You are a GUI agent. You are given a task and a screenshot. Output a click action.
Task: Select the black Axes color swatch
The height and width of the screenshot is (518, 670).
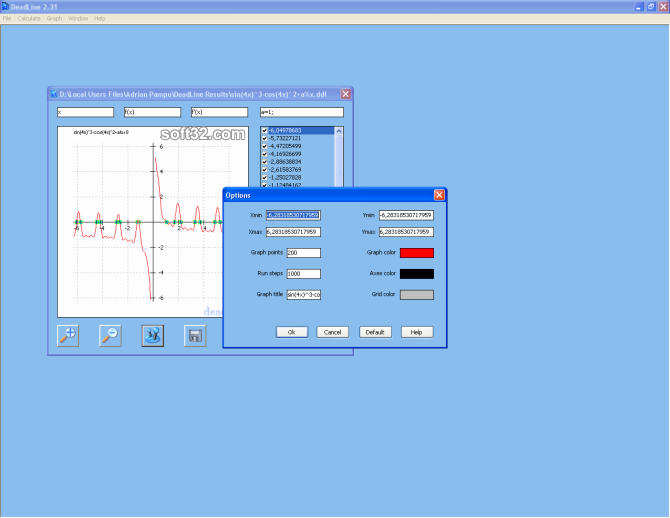[x=416, y=273]
